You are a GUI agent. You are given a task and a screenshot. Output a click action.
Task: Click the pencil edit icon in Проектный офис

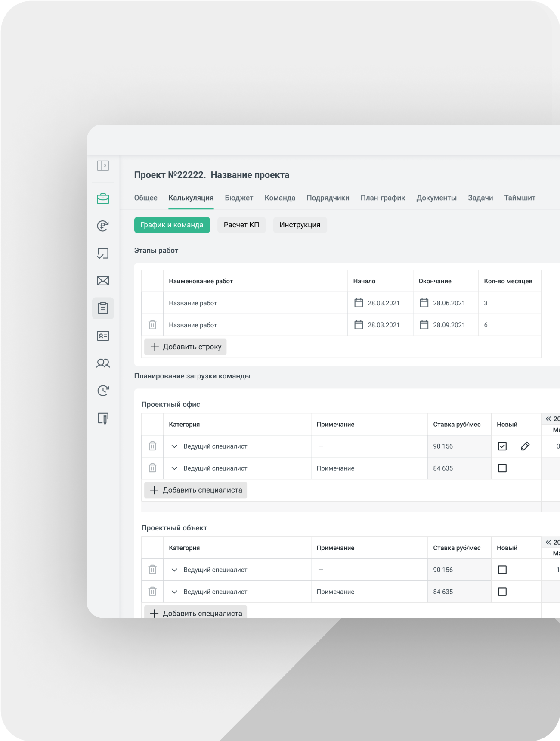[525, 446]
